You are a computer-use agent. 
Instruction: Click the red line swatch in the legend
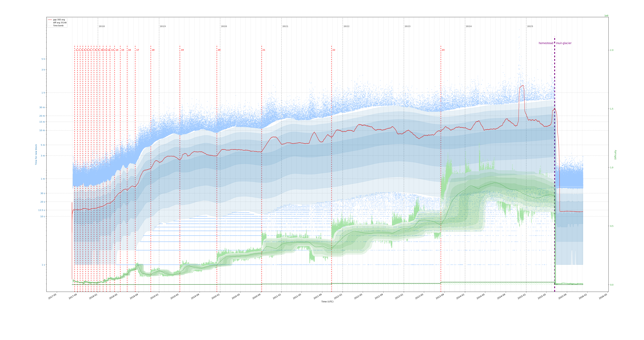coord(50,20)
